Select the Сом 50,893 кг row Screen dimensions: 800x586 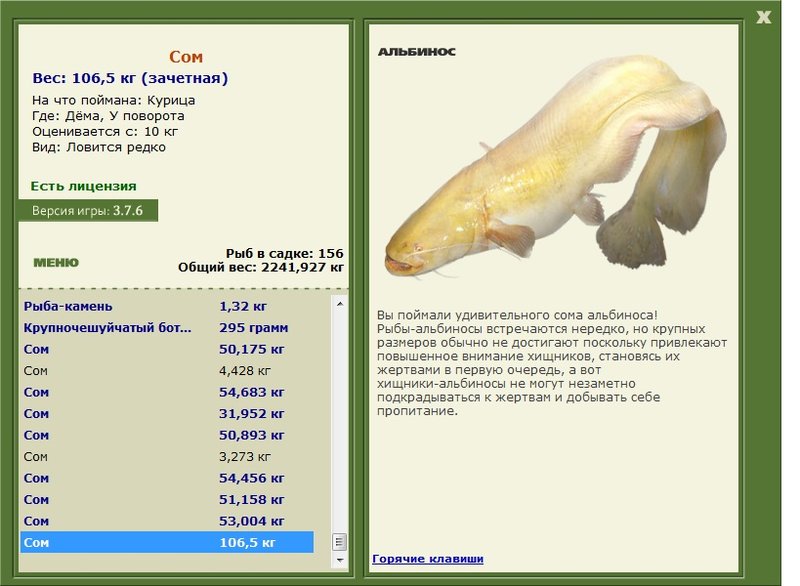coord(167,435)
